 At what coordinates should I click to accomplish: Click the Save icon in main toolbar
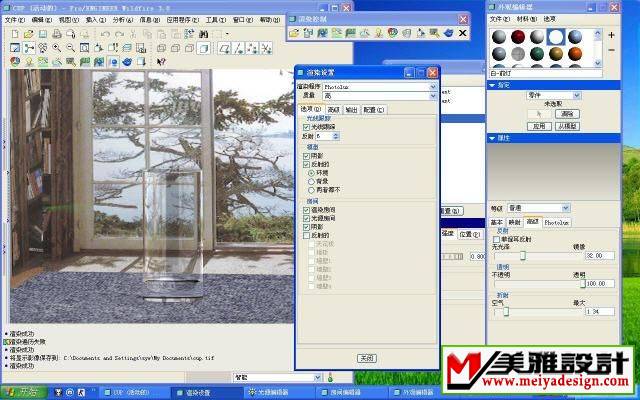tap(43, 34)
